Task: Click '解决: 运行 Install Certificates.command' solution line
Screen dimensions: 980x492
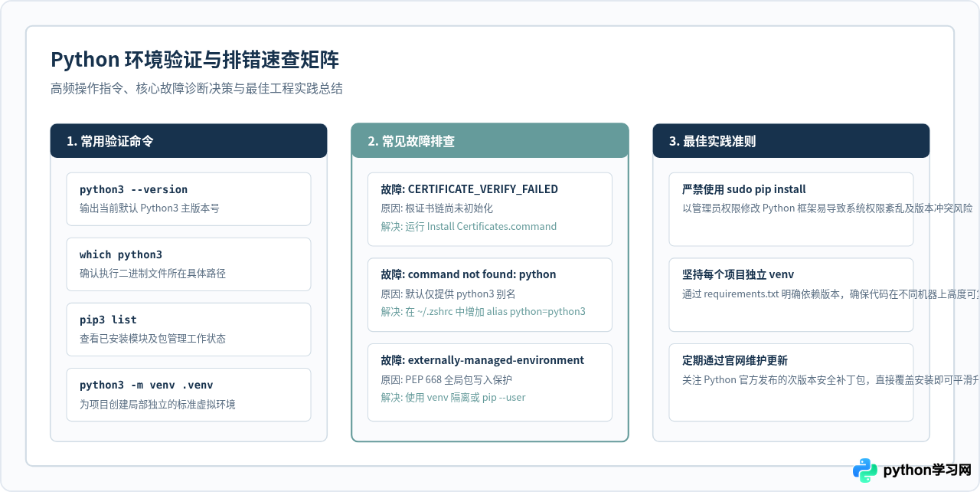Action: point(469,227)
